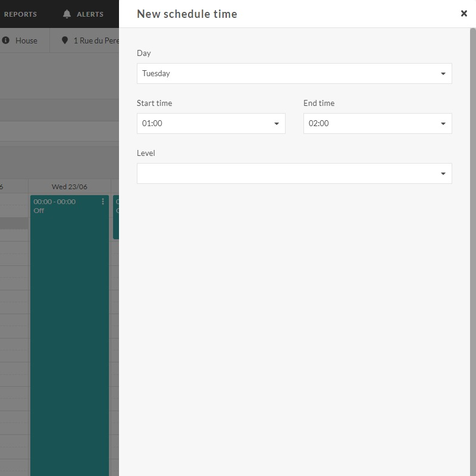
Task: Open the Reports menu
Action: (x=21, y=14)
